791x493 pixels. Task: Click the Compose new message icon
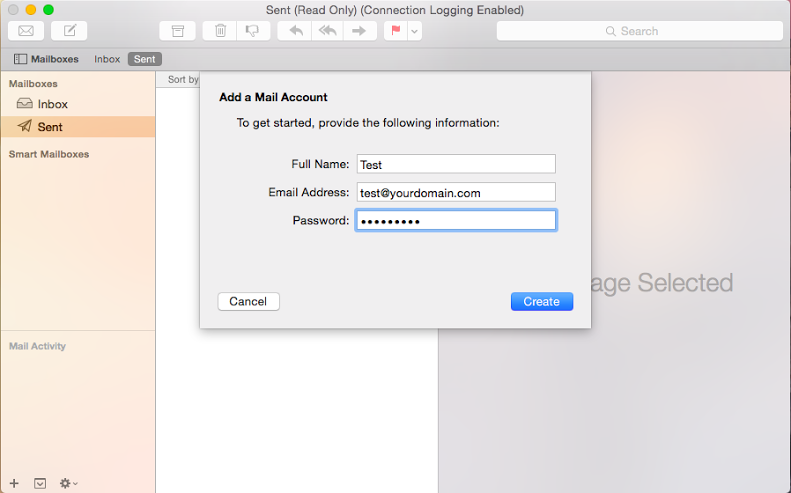[x=69, y=31]
